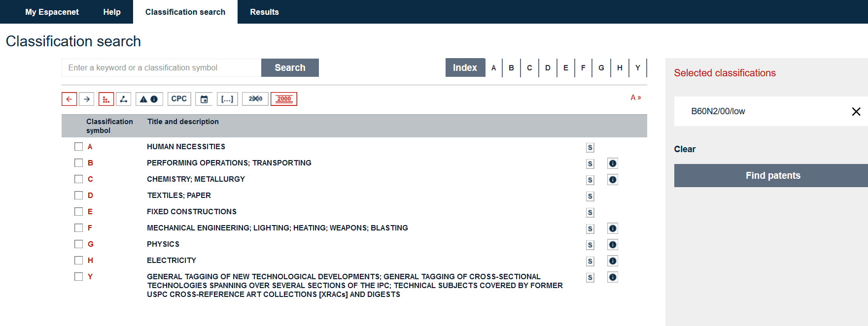This screenshot has width=868, height=326.
Task: Check the box for section Y
Action: 78,276
